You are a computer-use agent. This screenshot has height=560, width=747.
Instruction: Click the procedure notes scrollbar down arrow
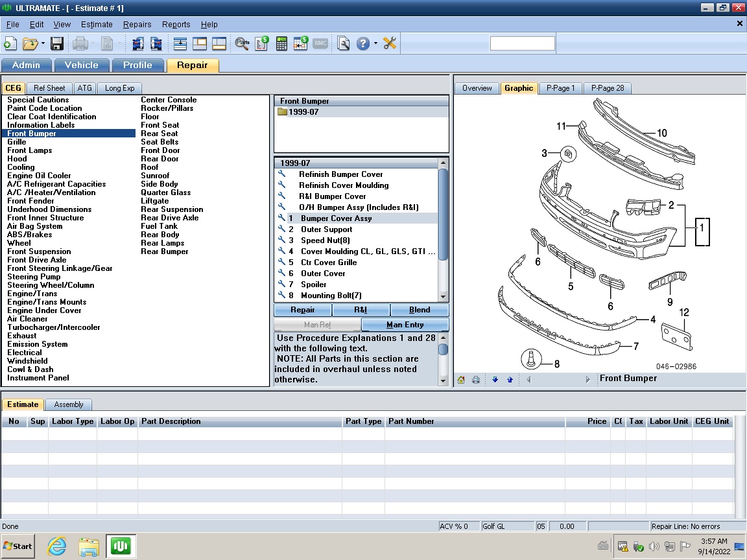pos(444,380)
